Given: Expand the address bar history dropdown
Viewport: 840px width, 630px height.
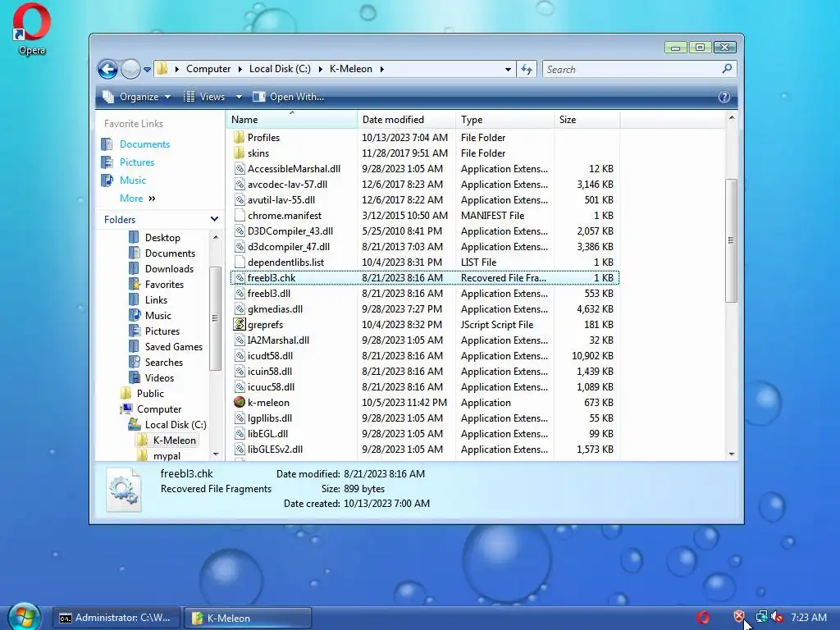Looking at the screenshot, I should [x=508, y=69].
